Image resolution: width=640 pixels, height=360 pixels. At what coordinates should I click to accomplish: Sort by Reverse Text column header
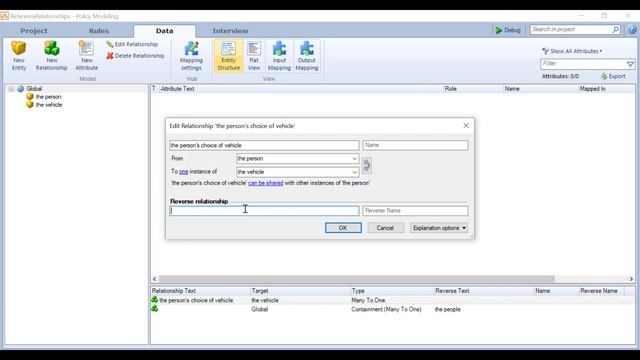click(452, 291)
